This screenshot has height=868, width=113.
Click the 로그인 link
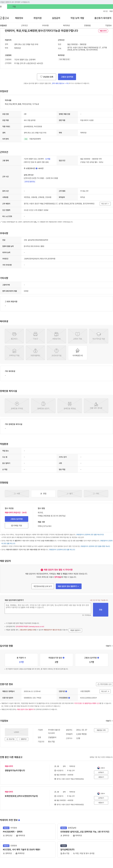pos(106,11)
